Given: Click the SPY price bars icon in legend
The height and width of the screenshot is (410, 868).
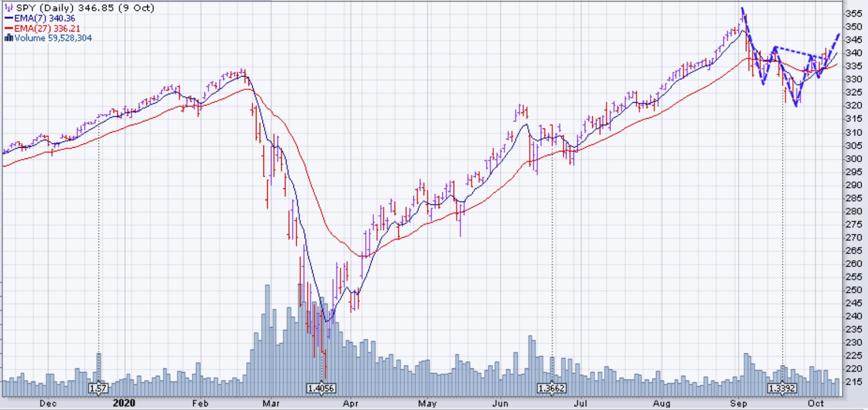Looking at the screenshot, I should 8,8.
